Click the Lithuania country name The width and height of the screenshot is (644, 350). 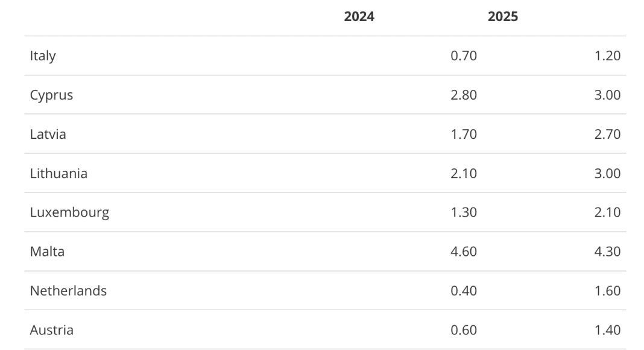58,173
